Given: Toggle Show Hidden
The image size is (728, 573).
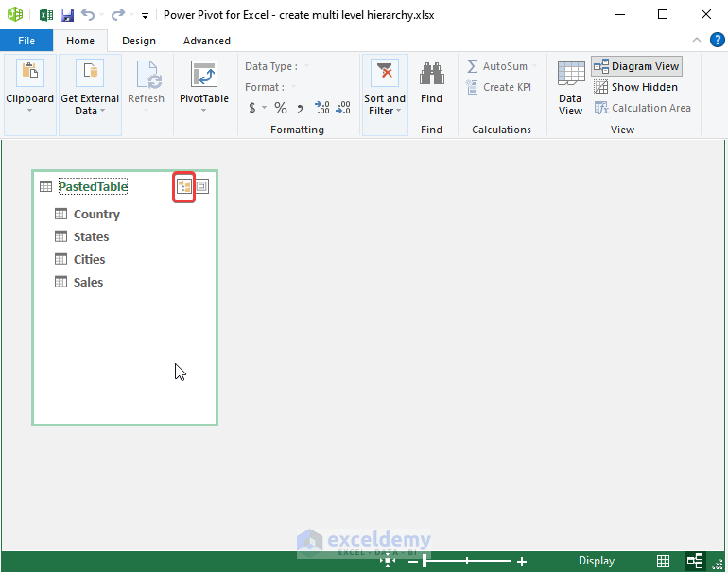Looking at the screenshot, I should coord(635,87).
